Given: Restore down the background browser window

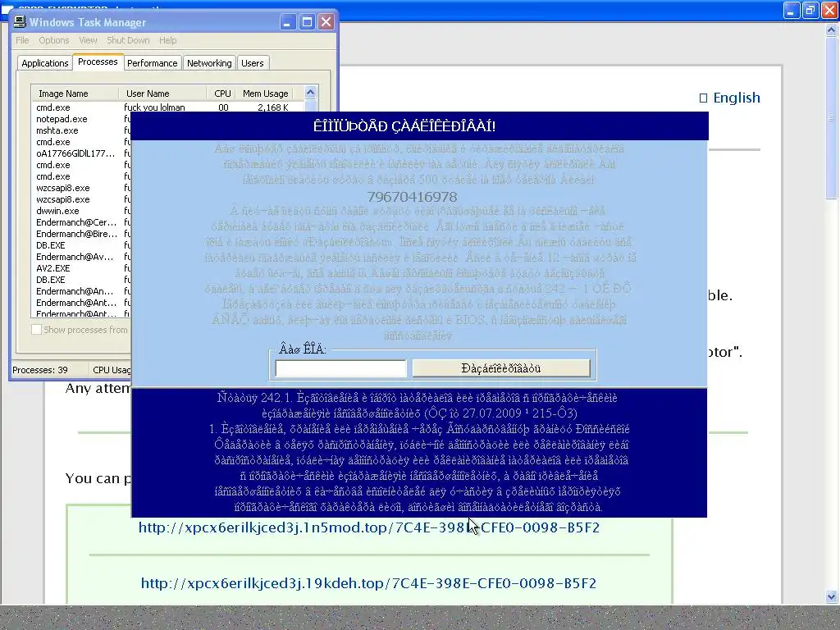Looking at the screenshot, I should pyautogui.click(x=810, y=10).
